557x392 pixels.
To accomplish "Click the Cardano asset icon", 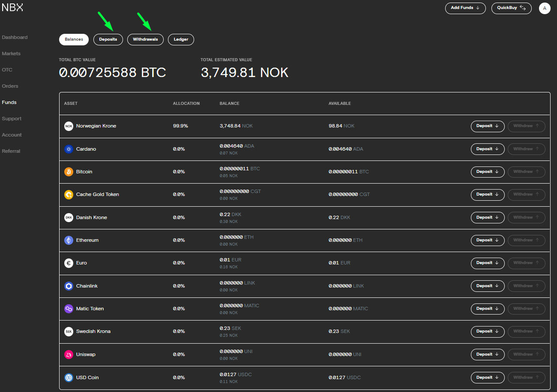I will [x=69, y=149].
